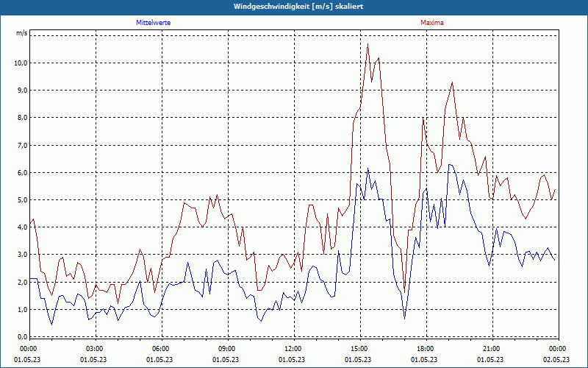Click the 10,0 y-axis value

tap(21, 63)
